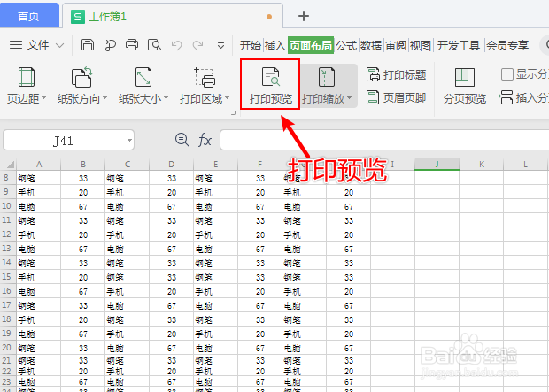Click cell H14 containing 33
The image size is (549, 392).
[348, 263]
